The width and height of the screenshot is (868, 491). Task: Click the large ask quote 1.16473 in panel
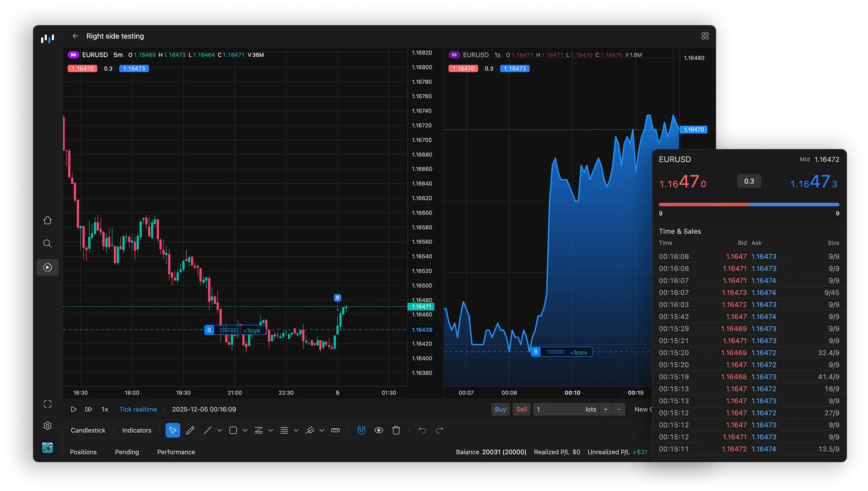click(x=814, y=182)
